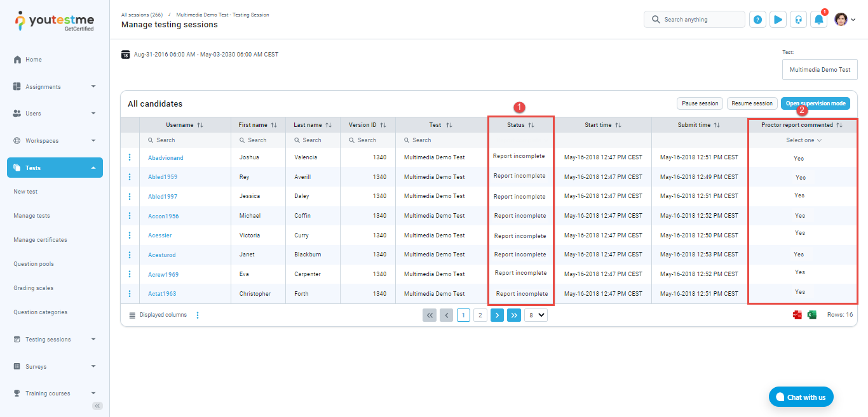Toggle sorting on the Start time column
This screenshot has height=417, width=868.
pos(618,126)
